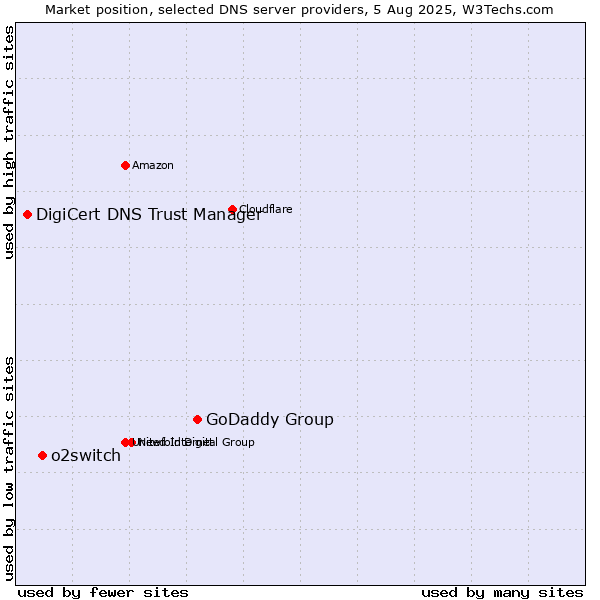Click the Amazon label text
Viewport: 600px width, 600px height.
coord(153,165)
